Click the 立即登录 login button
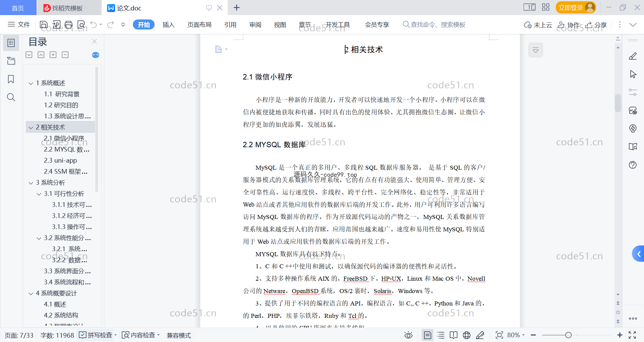Image resolution: width=644 pixels, height=342 pixels. point(576,7)
